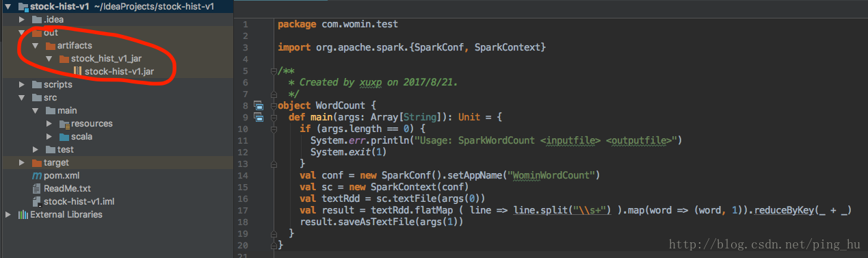
Task: Collapse the stock-hist-v1 project root
Action: 8,6
